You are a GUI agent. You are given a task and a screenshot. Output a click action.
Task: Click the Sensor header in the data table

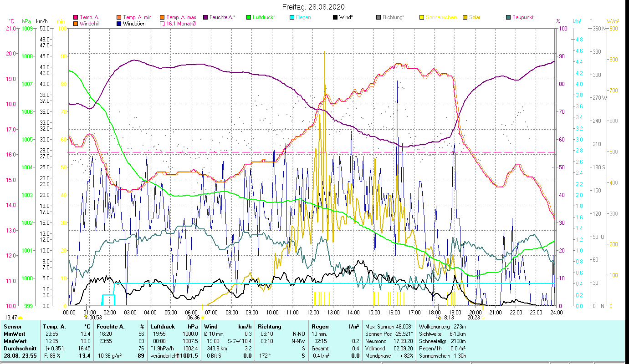(12, 327)
